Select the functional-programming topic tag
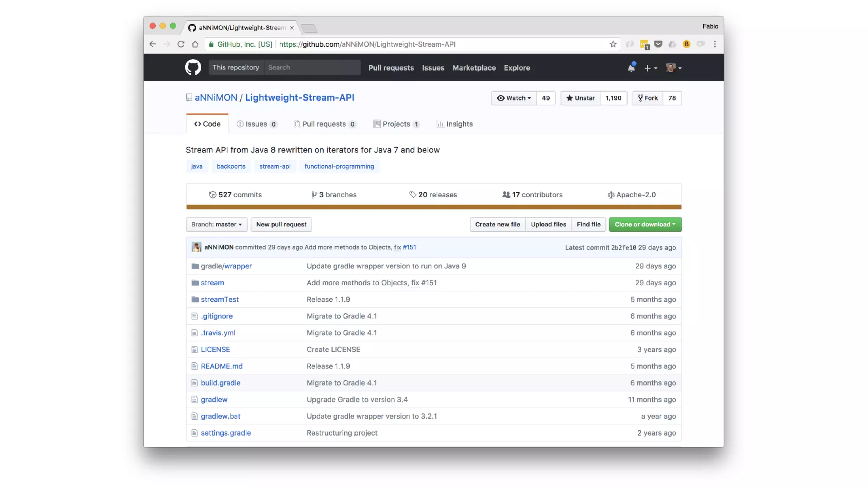This screenshot has height=488, width=868. pos(339,166)
